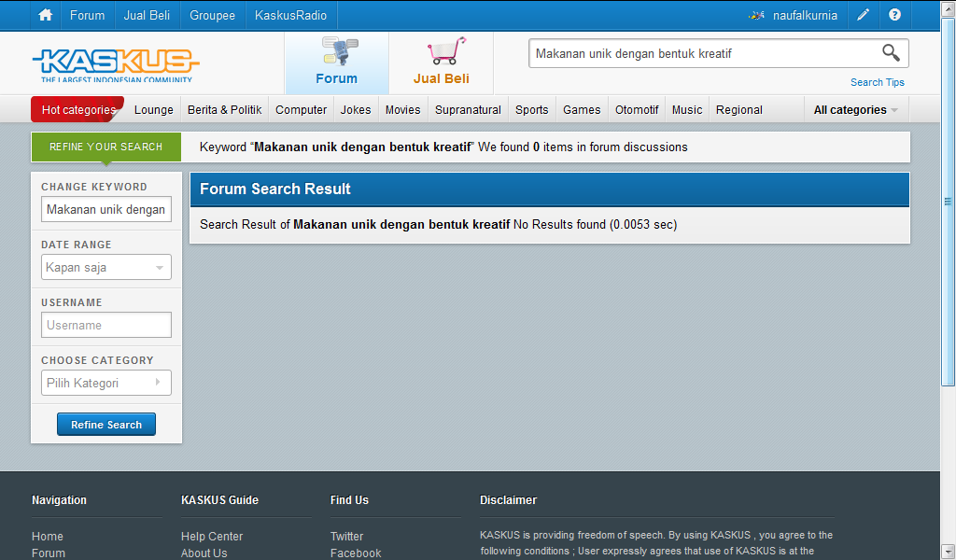The height and width of the screenshot is (560, 956).
Task: Expand the All categories menu
Action: 855,110
